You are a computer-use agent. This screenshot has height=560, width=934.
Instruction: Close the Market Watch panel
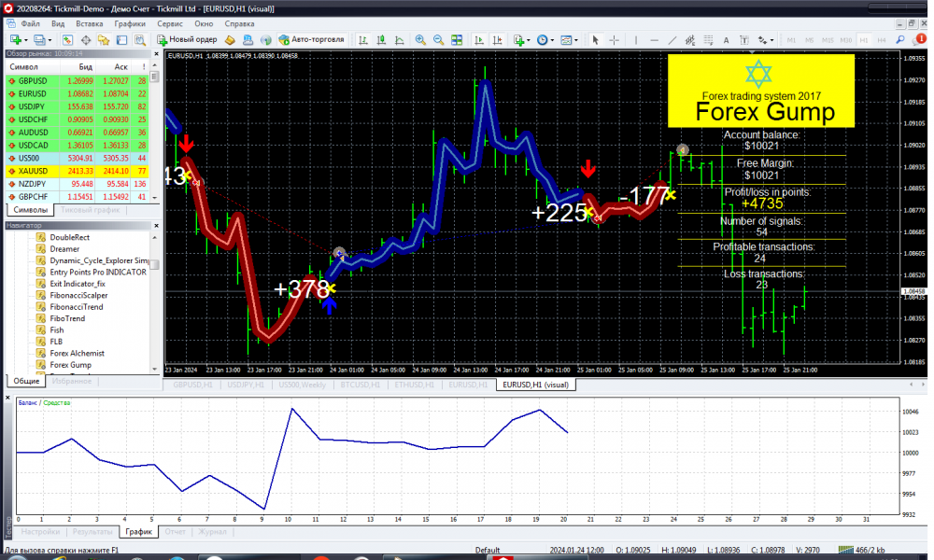point(156,54)
